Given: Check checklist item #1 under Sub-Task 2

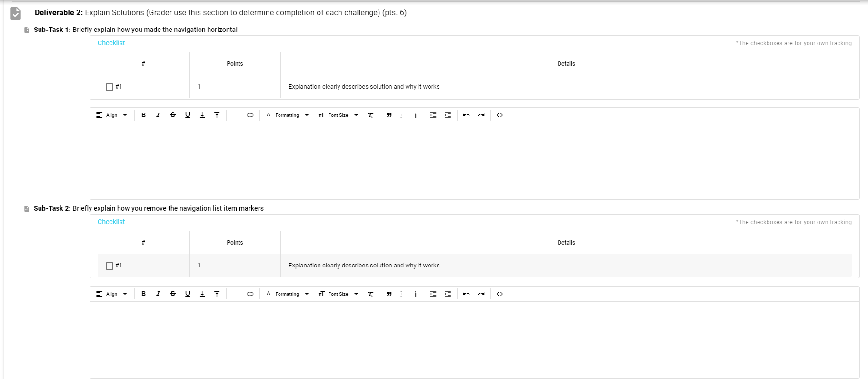Looking at the screenshot, I should pyautogui.click(x=110, y=266).
